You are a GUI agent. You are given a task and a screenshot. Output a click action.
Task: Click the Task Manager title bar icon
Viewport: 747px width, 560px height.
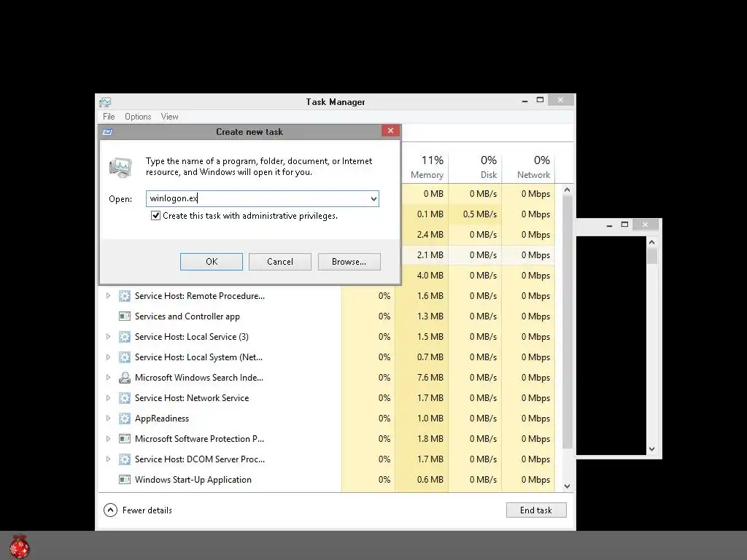(105, 102)
